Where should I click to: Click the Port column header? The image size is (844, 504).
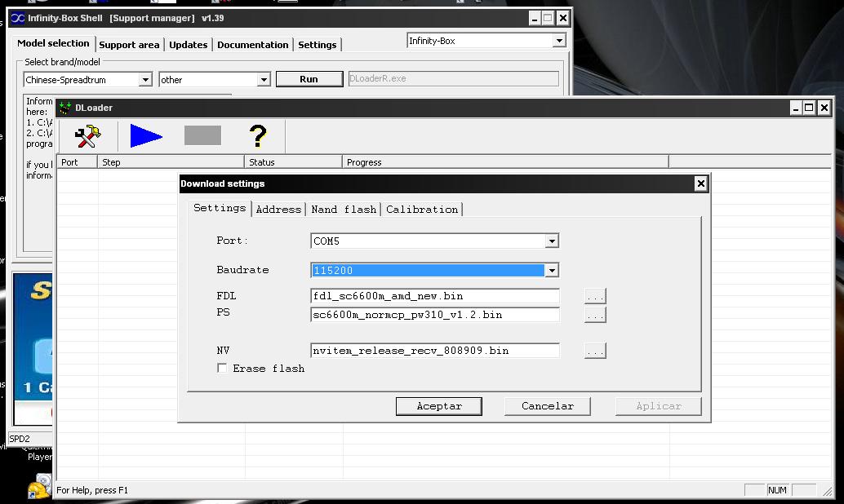77,162
